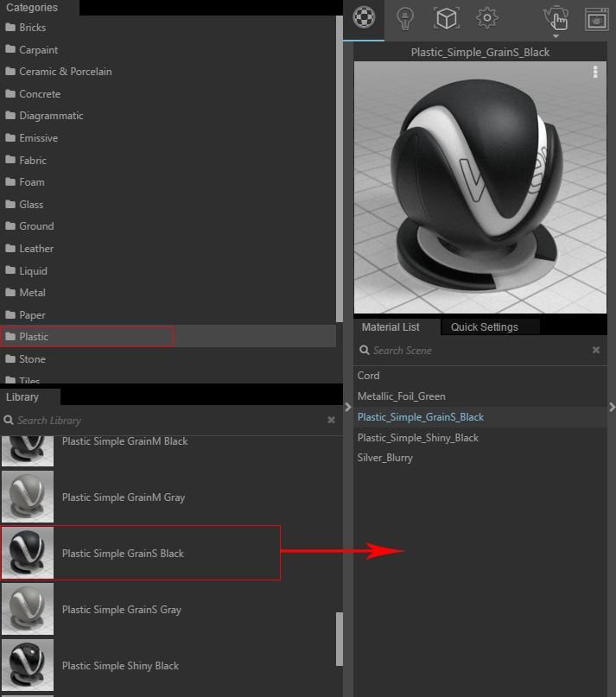Select Silver_Blurry in the material list

pyautogui.click(x=480, y=458)
